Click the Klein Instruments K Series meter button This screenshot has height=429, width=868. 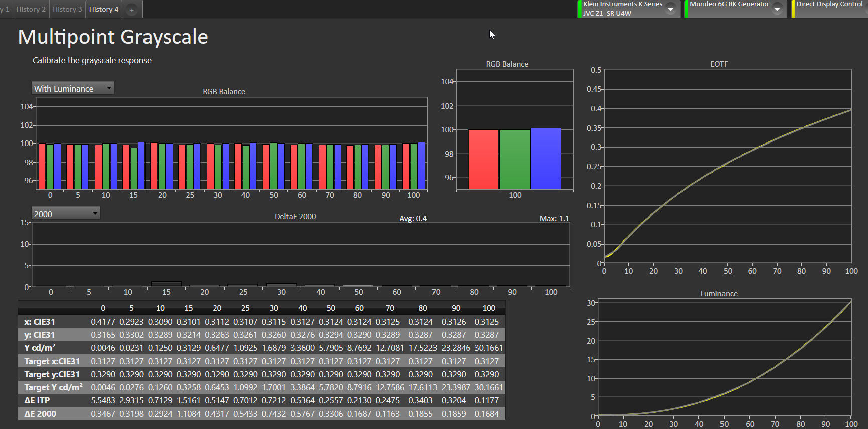pos(622,9)
